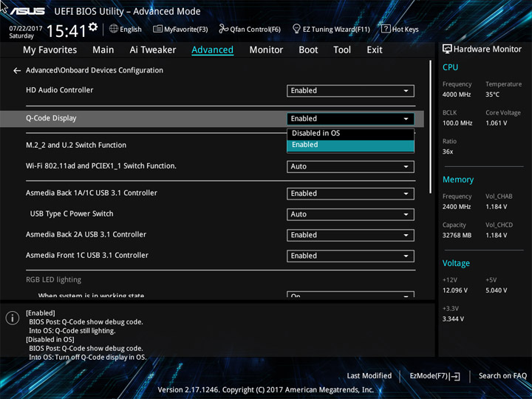
Task: Open HD Audio Controller dropdown
Action: (350, 91)
